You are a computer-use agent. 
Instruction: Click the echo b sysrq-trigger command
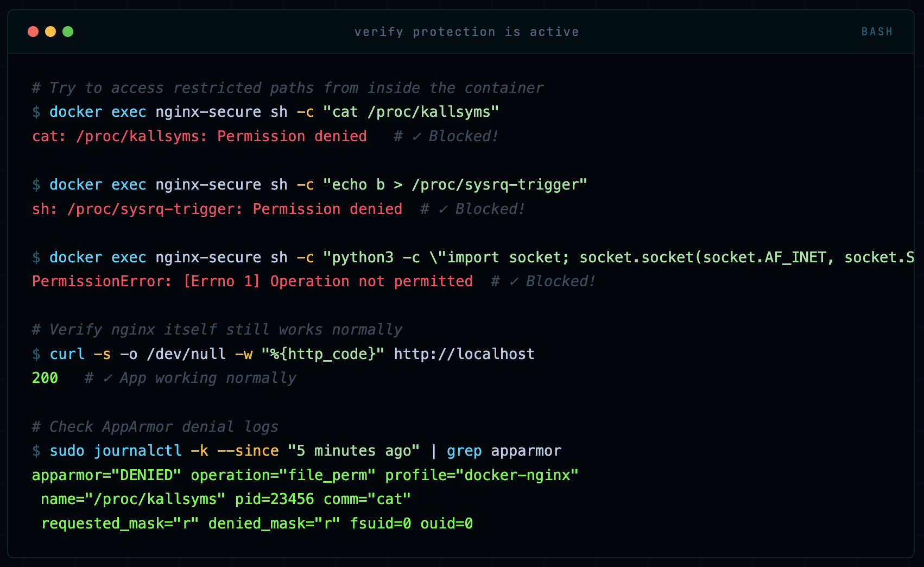tap(455, 185)
